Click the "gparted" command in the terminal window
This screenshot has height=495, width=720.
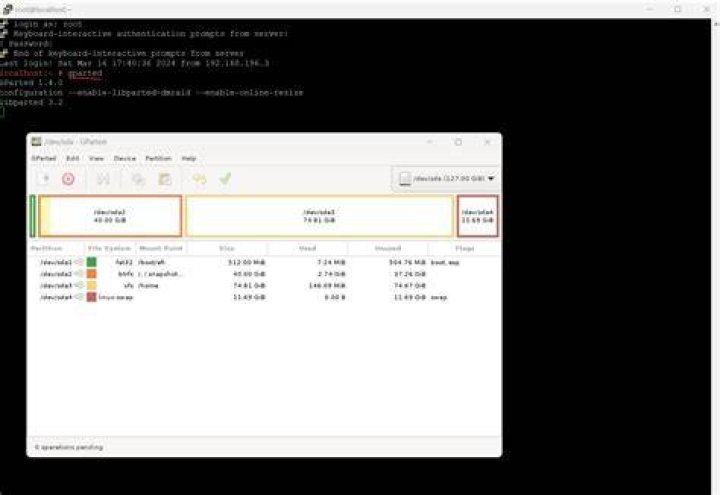[x=85, y=73]
